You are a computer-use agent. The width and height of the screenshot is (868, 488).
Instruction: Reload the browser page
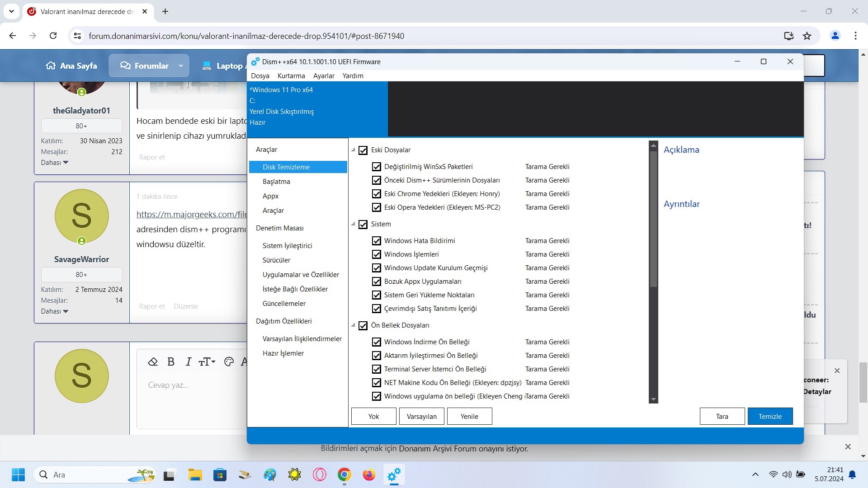click(x=53, y=36)
